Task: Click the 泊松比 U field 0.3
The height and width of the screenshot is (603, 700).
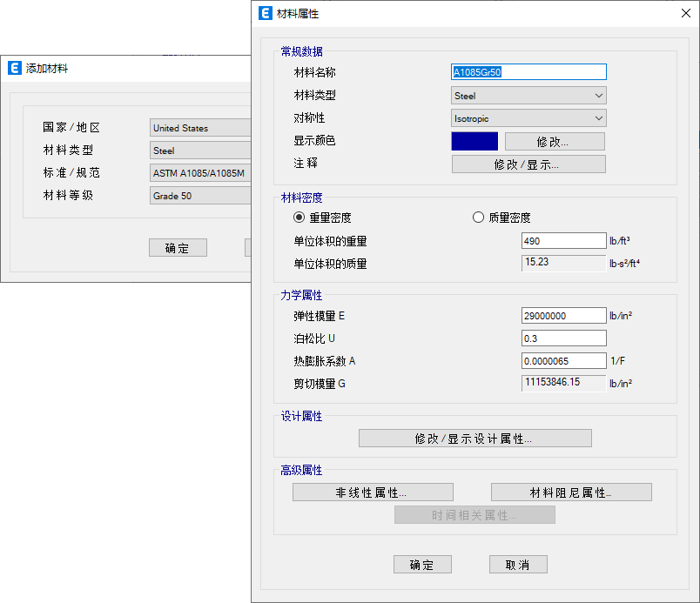Action: [564, 338]
